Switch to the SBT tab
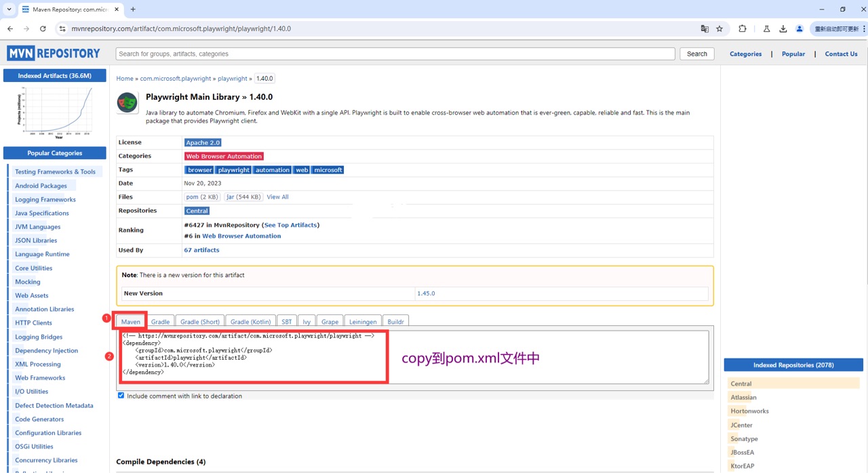 click(x=287, y=321)
